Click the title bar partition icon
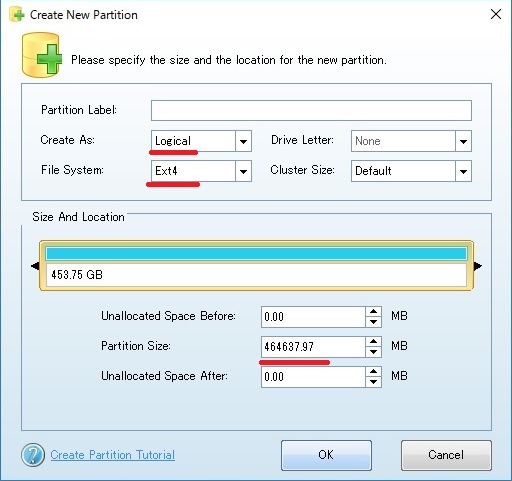Screen dimensions: 512x481 [17, 15]
